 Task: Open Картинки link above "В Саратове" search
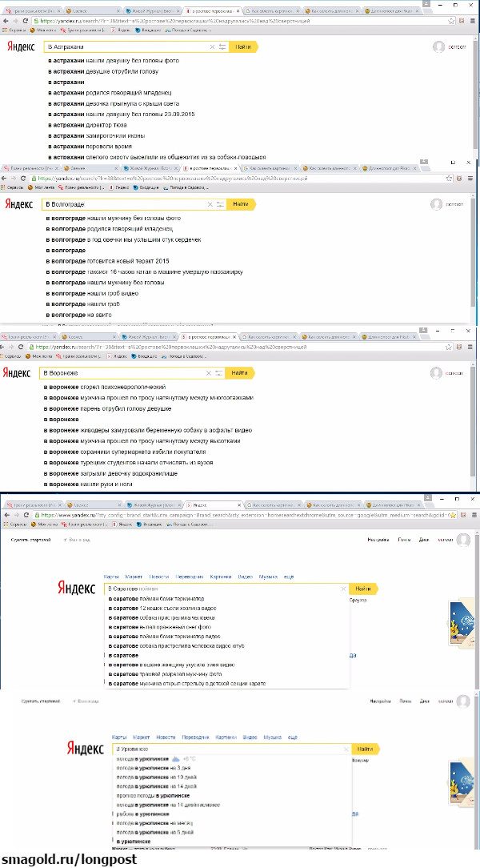221,577
